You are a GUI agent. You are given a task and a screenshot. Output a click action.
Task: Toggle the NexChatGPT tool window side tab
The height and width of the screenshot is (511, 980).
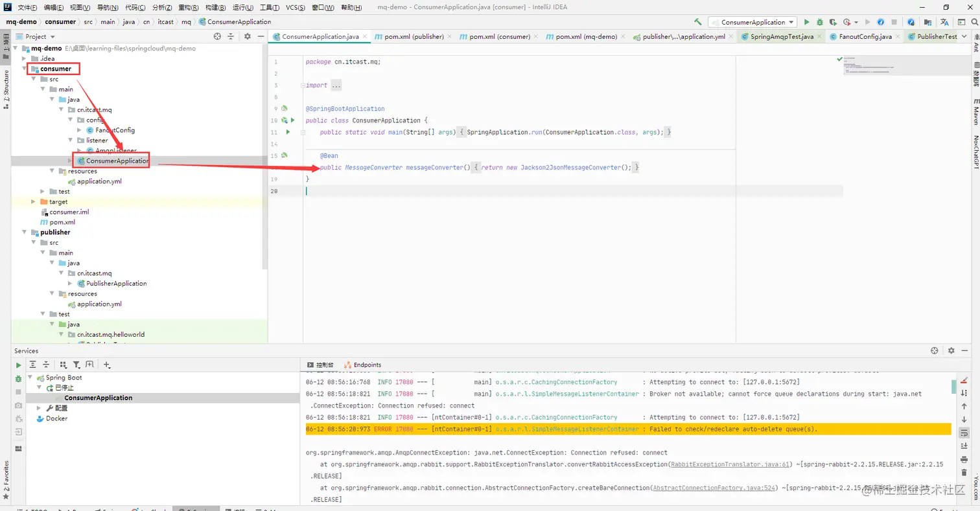pyautogui.click(x=975, y=152)
